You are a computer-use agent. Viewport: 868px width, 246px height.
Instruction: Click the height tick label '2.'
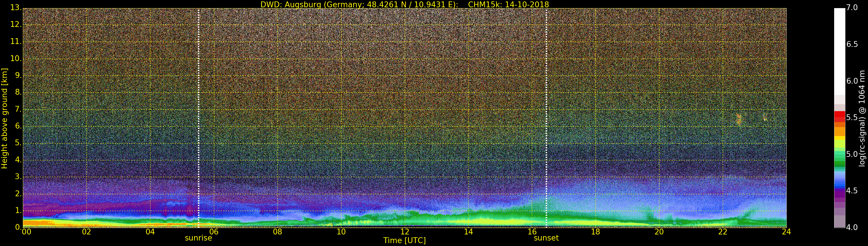(x=18, y=193)
